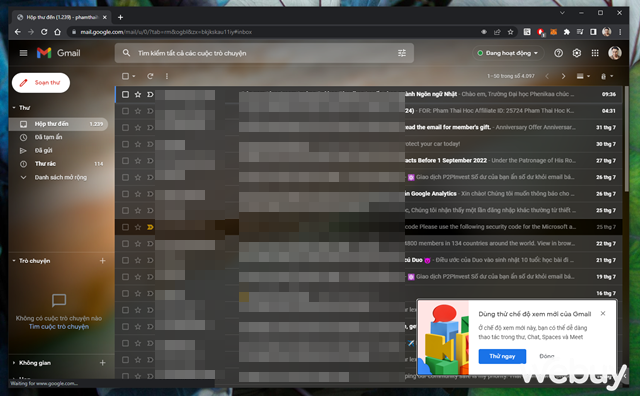The image size is (640, 396).
Task: Open the More options three-dot menu in mail toolbar
Action: (167, 76)
